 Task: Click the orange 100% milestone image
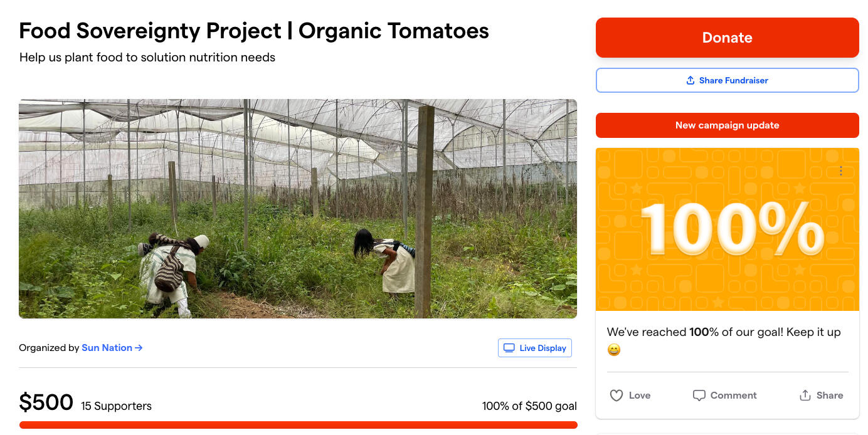pyautogui.click(x=727, y=229)
